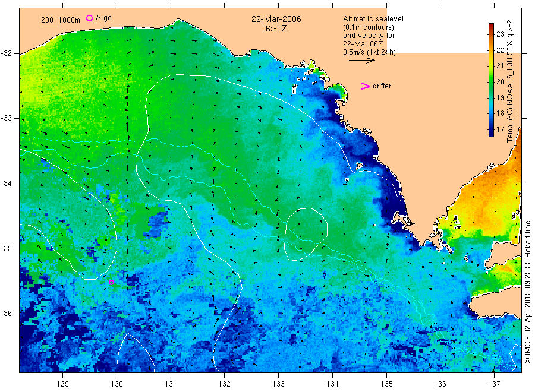This screenshot has width=535, height=392.
Task: Click the longitude label 133
Action: pos(278,384)
